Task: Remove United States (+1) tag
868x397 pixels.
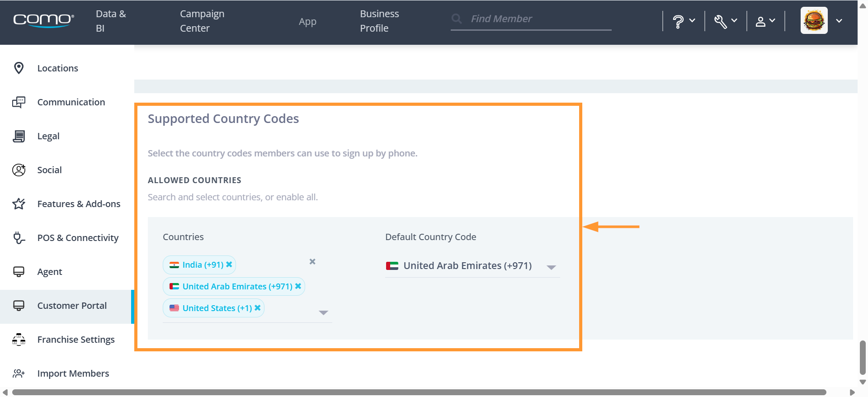Action: 257,308
